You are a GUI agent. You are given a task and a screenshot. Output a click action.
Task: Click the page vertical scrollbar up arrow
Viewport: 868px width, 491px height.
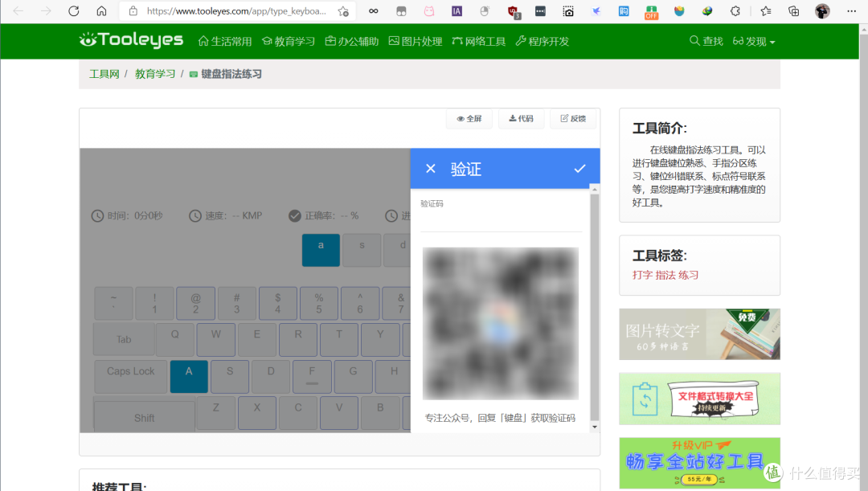[x=863, y=30]
